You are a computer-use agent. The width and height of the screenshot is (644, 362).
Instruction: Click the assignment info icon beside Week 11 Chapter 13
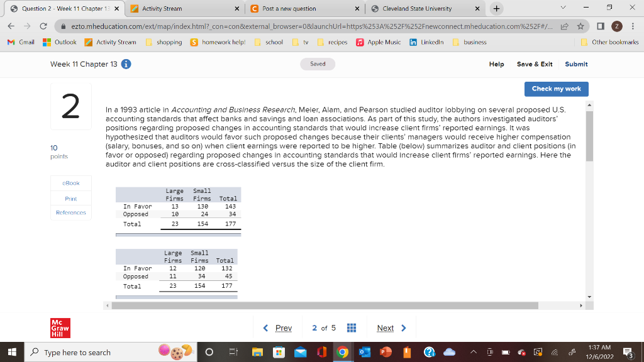click(126, 64)
